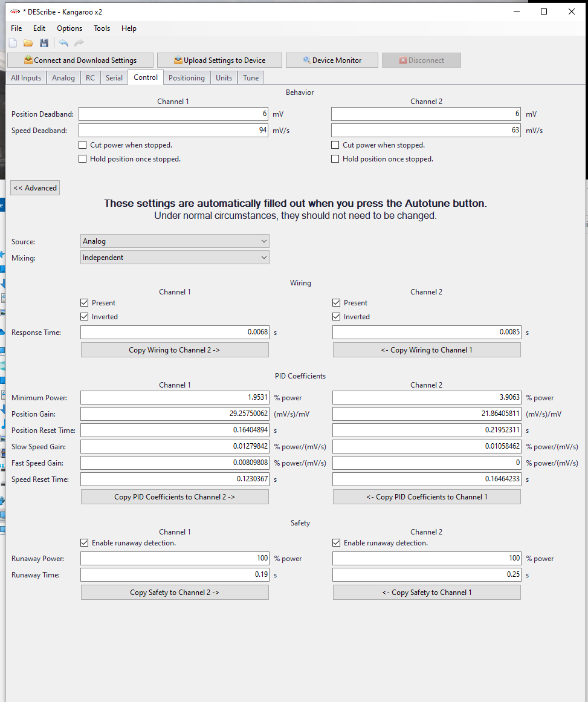Click Copy Safety to Channel 1 button

tap(427, 593)
